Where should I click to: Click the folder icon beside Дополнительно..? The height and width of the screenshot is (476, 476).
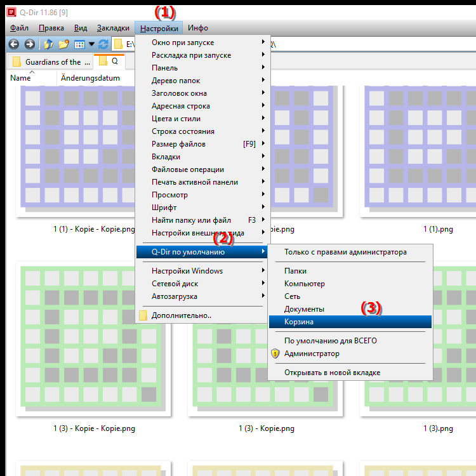click(x=143, y=315)
